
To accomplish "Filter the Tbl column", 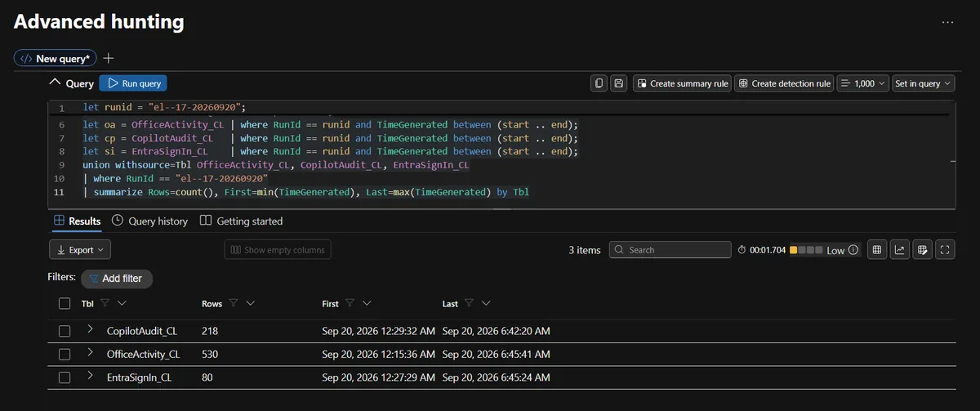I will point(105,303).
